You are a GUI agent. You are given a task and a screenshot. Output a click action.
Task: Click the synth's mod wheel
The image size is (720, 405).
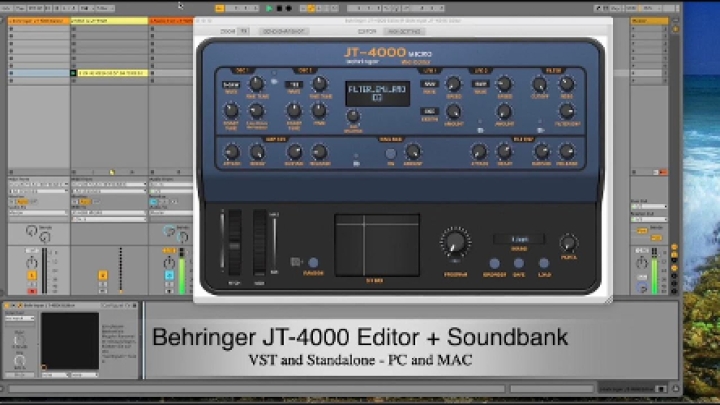click(x=259, y=243)
